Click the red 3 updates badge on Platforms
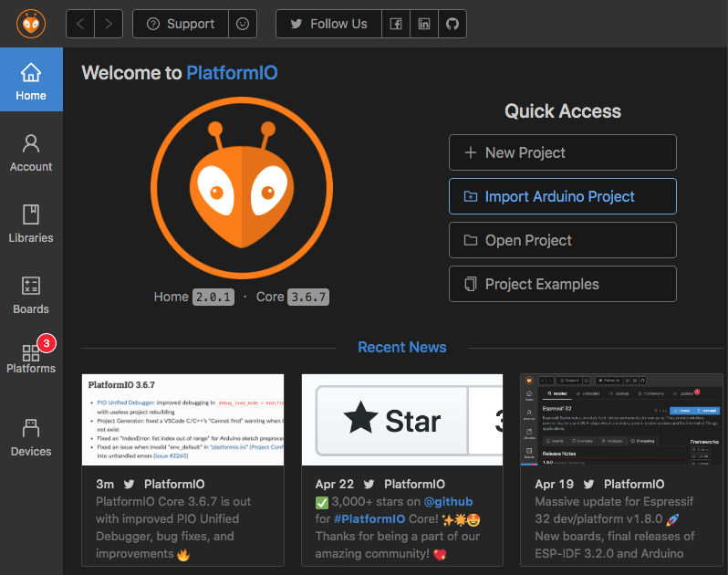The height and width of the screenshot is (575, 728). pyautogui.click(x=47, y=343)
